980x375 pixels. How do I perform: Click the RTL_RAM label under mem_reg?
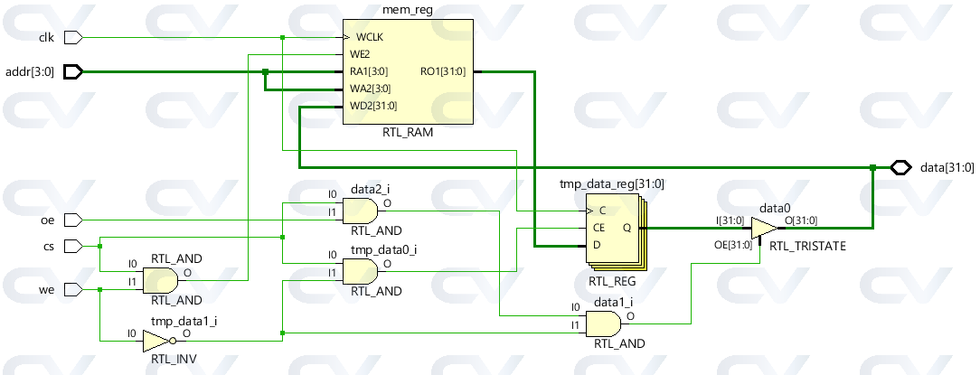(x=408, y=133)
